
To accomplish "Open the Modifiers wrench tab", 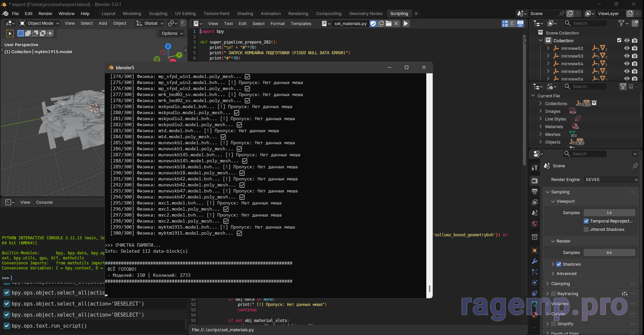I will pos(534,261).
